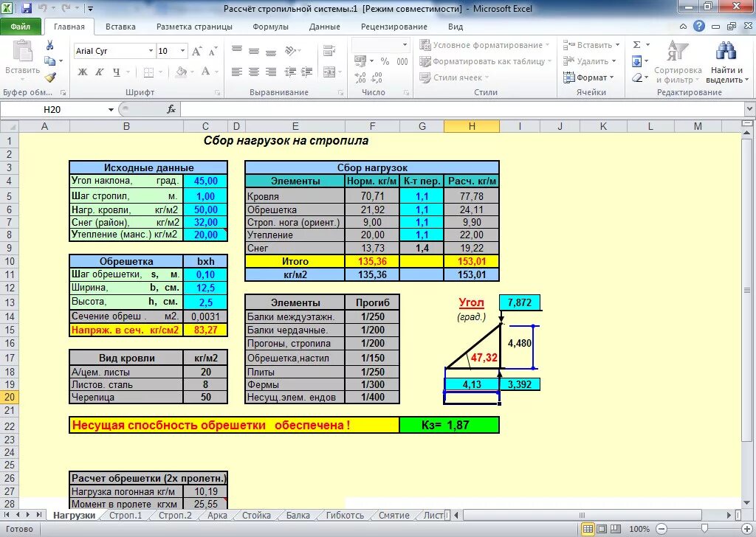Center text horizontally
Viewport: 756px width, 537px height.
pyautogui.click(x=254, y=72)
